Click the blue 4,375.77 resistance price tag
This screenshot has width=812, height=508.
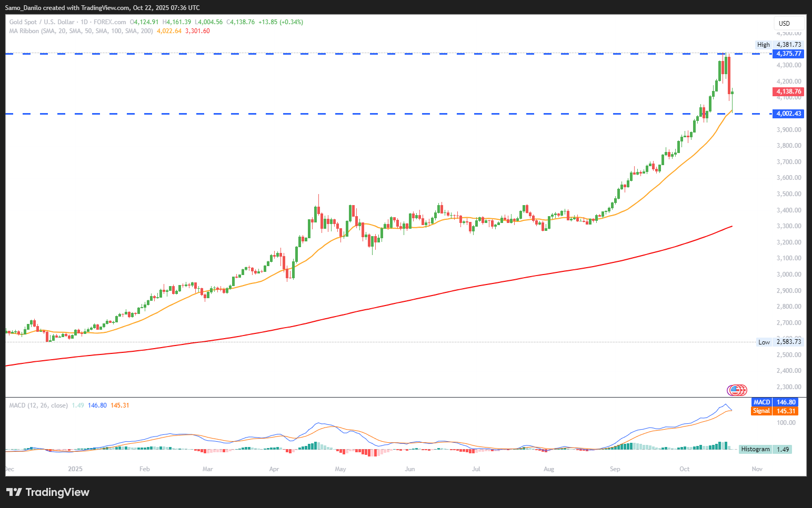pos(789,54)
